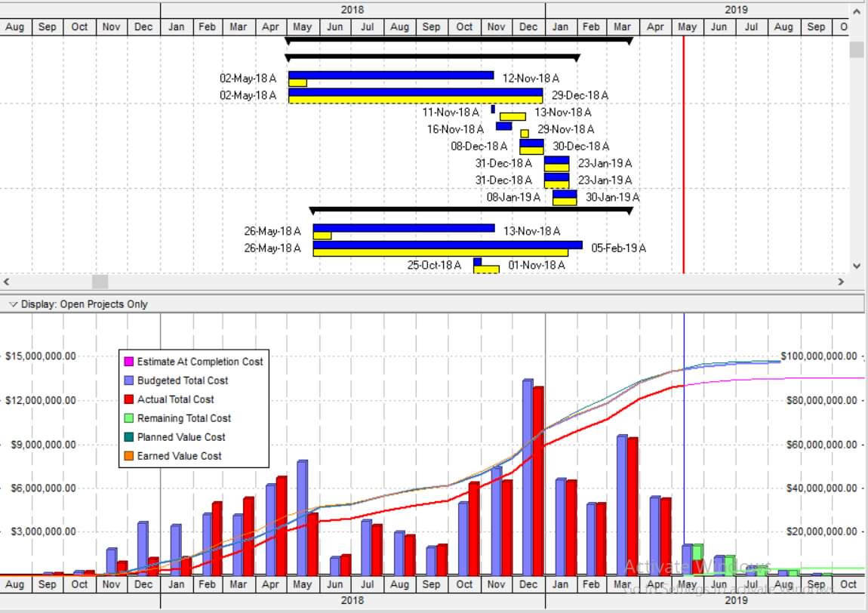Select the Remaining Total Cost legend swatch
Screen dimensions: 868x613
pos(128,418)
